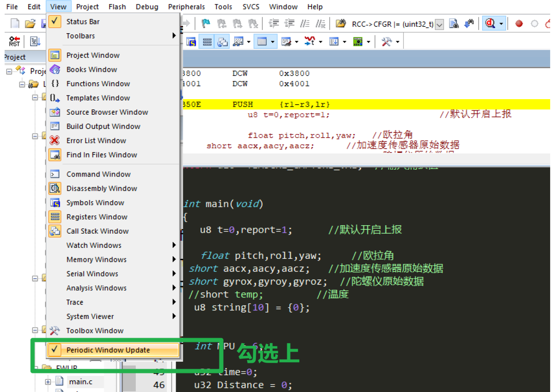
Task: Expand the Trace submenu
Action: click(x=113, y=303)
